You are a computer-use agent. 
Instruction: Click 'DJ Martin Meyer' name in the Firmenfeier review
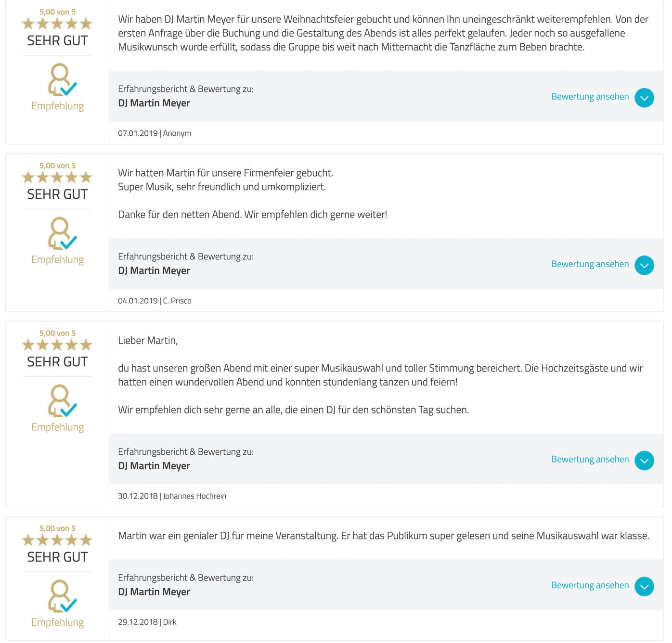pyautogui.click(x=154, y=271)
